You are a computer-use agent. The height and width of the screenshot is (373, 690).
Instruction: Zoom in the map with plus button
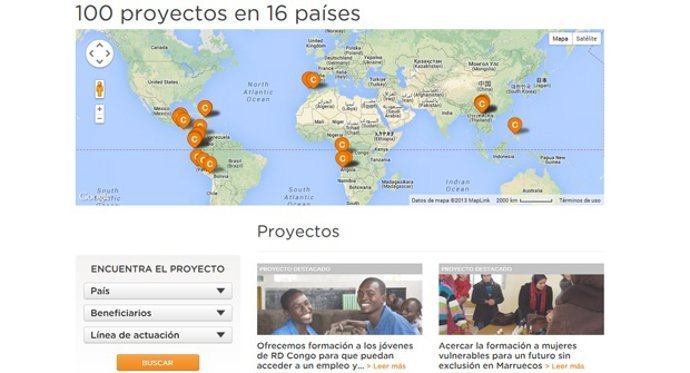pos(100,109)
